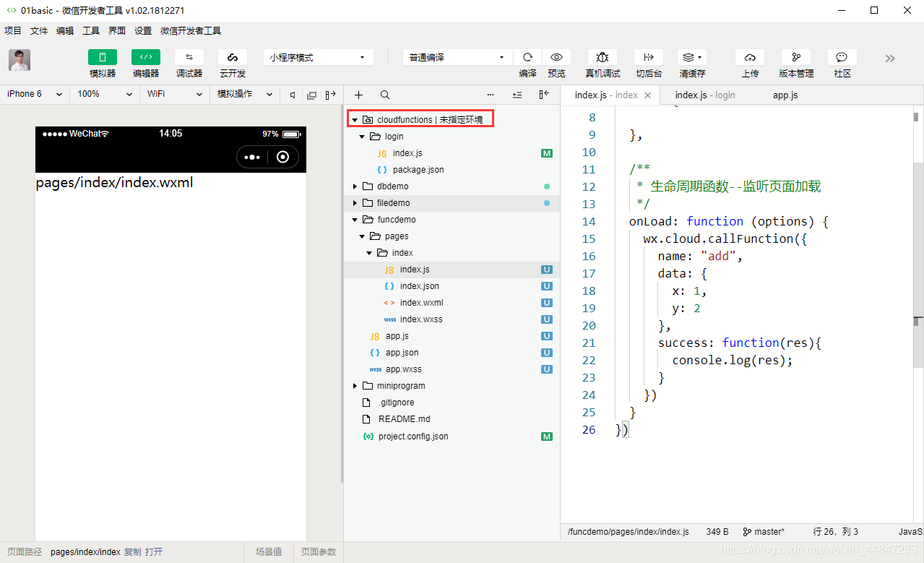This screenshot has height=563, width=924.
Task: Click the add new file plus icon
Action: [x=359, y=95]
